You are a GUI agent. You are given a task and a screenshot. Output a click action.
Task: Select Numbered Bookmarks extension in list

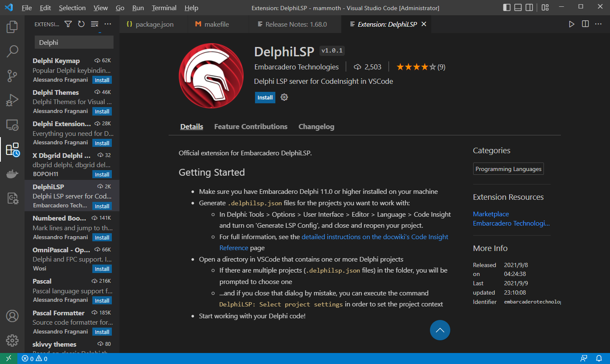tap(72, 227)
